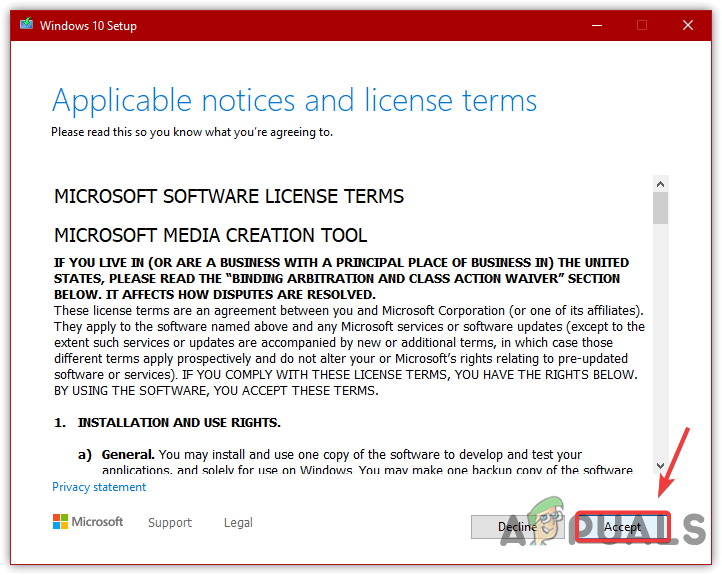The image size is (722, 575).
Task: Click the '1. INSTALLATION AND USE RIGHTS.' section heading
Action: (x=168, y=423)
